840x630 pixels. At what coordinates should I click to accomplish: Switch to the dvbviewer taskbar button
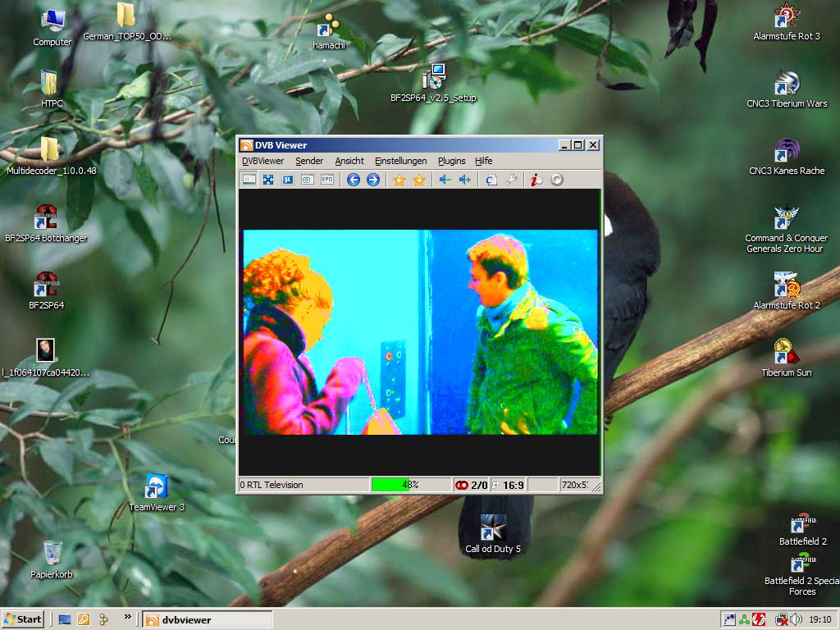[x=208, y=620]
